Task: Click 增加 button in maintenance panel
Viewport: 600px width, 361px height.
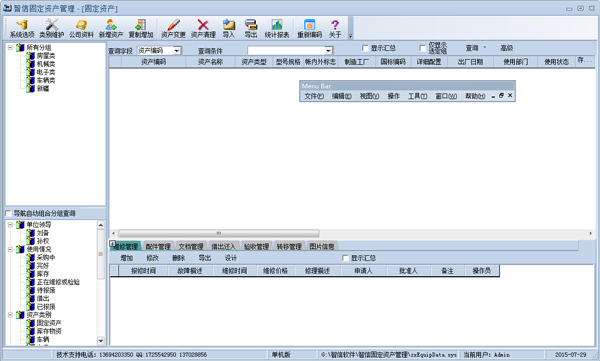Action: tap(127, 258)
